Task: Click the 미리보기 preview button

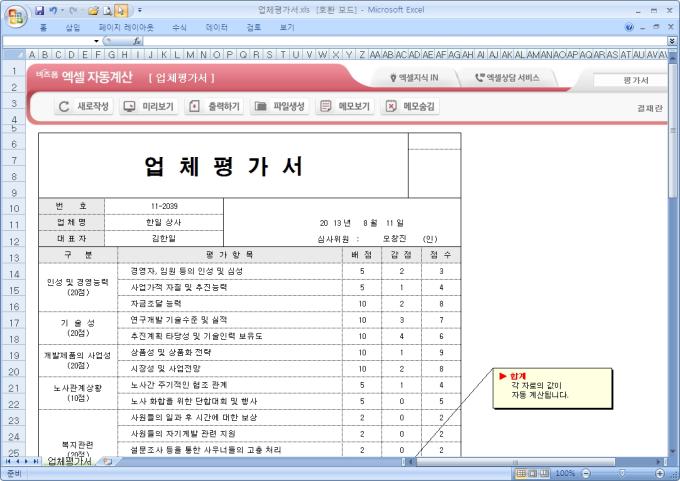Action: click(x=149, y=106)
